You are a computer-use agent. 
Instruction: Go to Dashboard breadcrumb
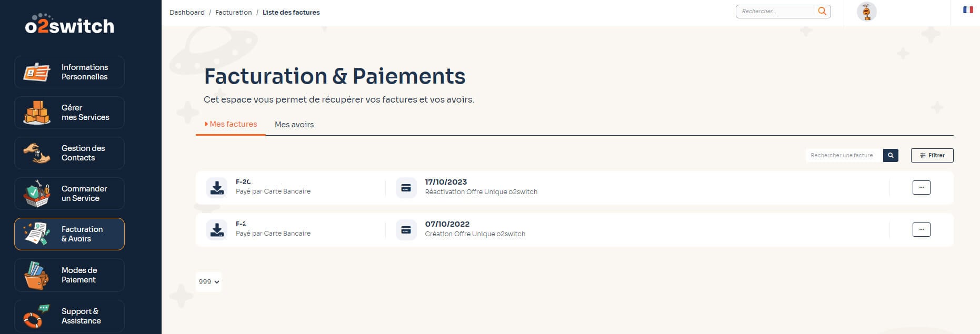pyautogui.click(x=187, y=12)
